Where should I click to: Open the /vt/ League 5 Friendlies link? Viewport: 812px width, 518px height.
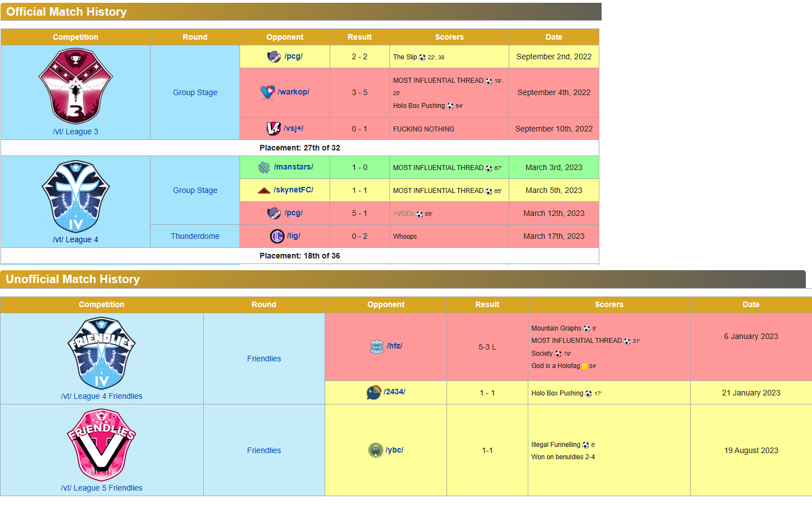pyautogui.click(x=101, y=488)
